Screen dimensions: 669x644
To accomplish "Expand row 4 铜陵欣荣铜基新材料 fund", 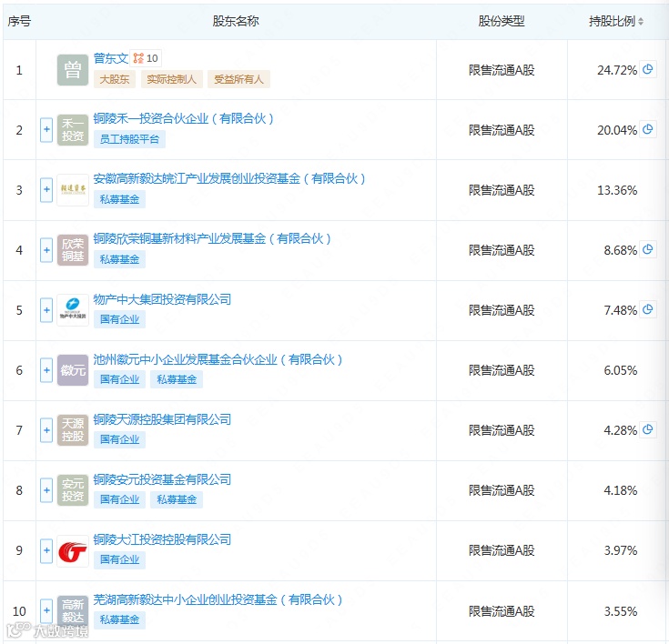I will coord(46,250).
